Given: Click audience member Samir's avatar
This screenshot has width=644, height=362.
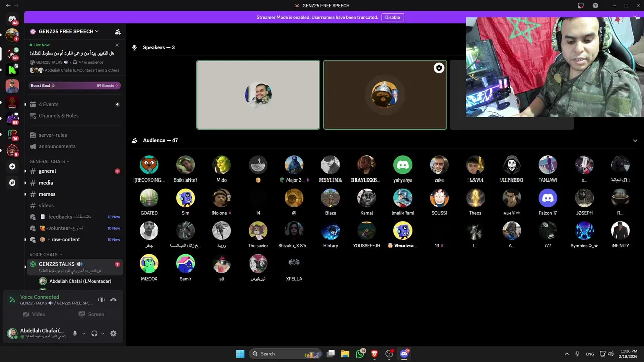Looking at the screenshot, I should tap(185, 263).
